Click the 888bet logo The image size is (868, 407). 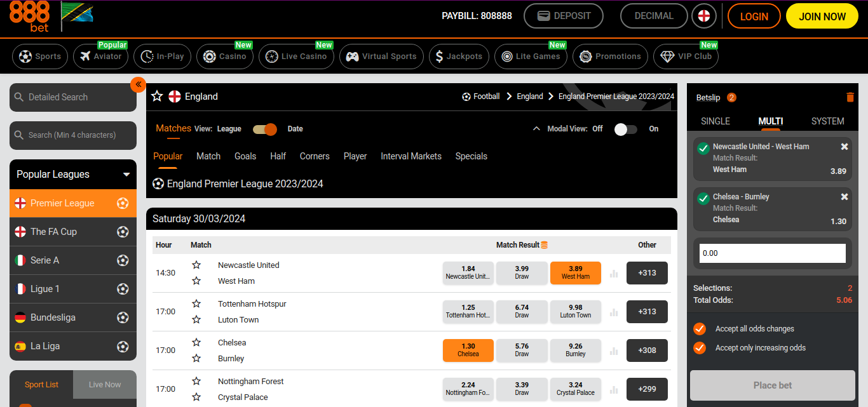point(31,17)
